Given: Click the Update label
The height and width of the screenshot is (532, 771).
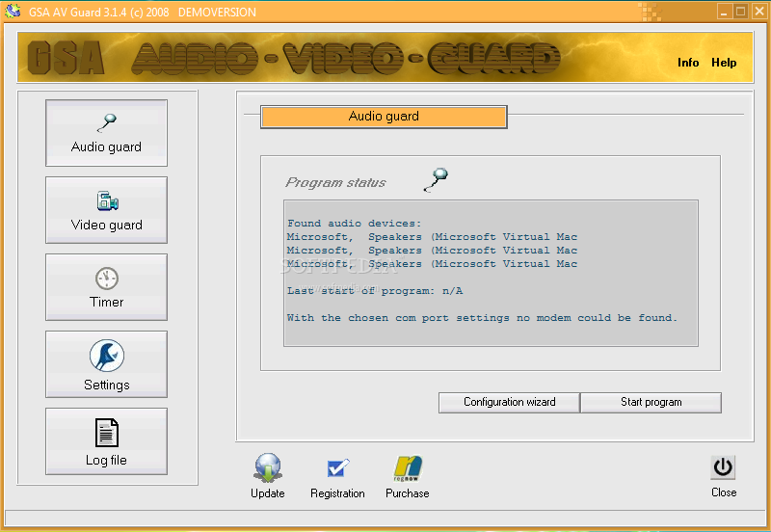Looking at the screenshot, I should point(268,493).
